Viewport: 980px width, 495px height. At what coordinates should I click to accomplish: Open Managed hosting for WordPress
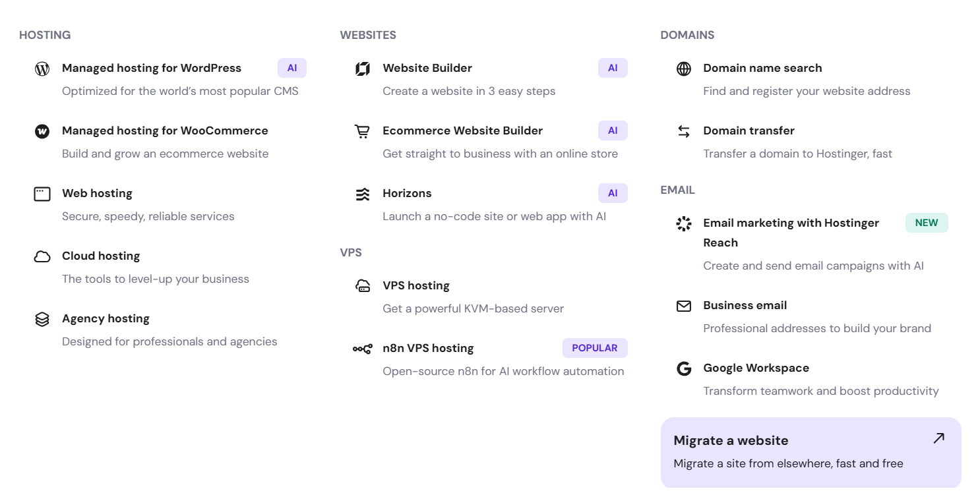(x=152, y=69)
